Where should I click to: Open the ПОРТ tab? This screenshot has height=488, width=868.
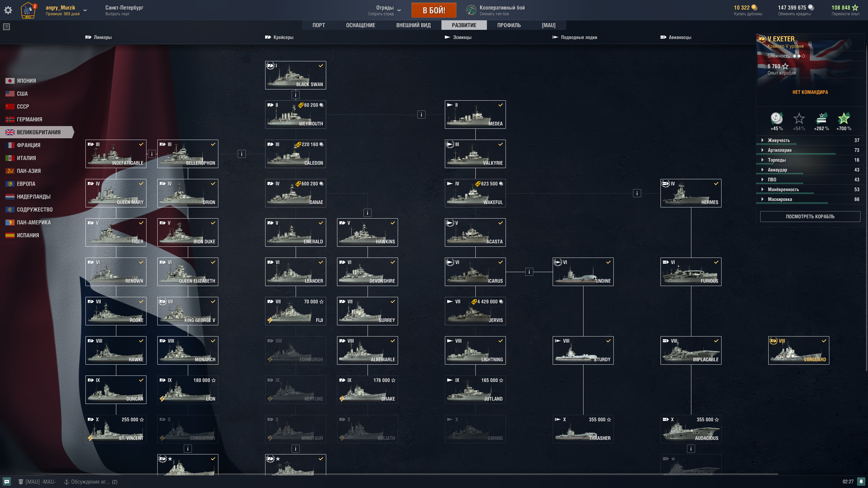319,25
